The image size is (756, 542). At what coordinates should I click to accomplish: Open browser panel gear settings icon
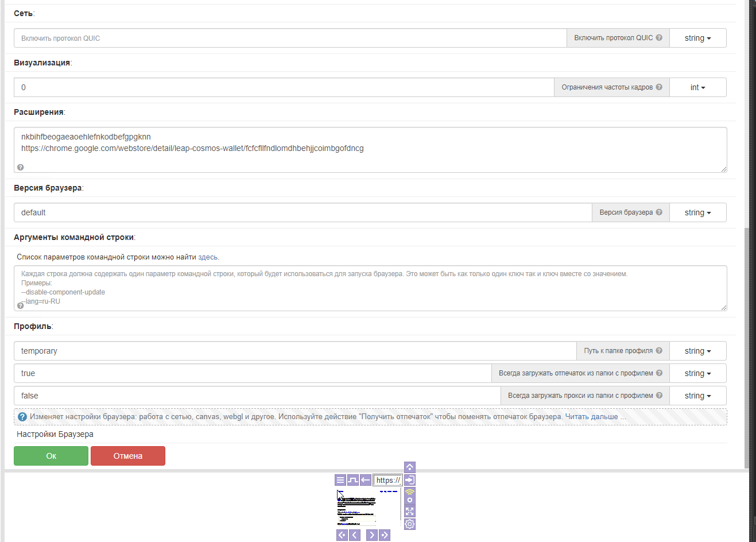coord(409,524)
